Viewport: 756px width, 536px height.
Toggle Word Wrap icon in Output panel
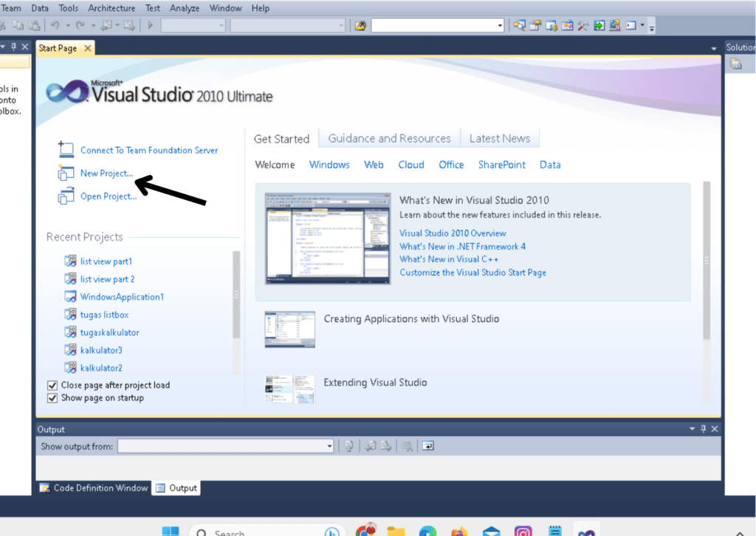428,447
